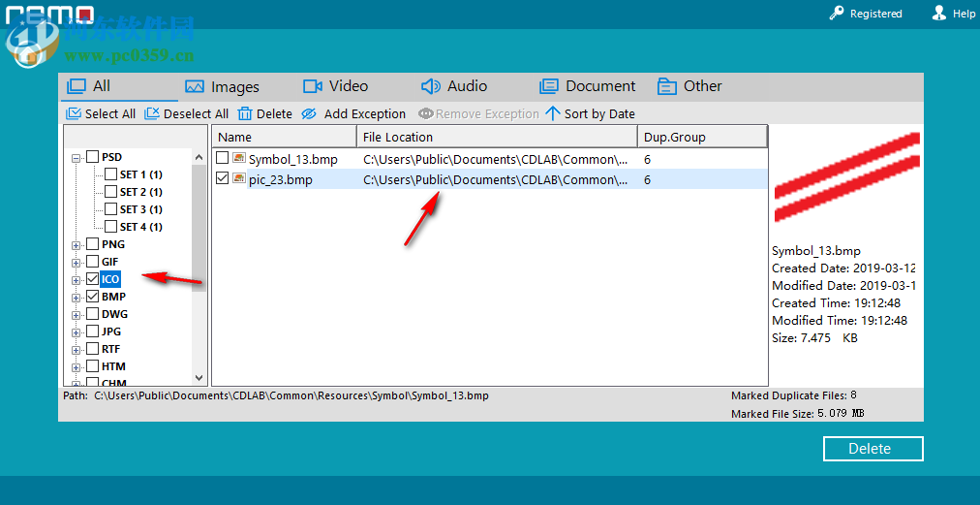The image size is (980, 505).
Task: Check the SET 3 (1) checkbox
Action: tap(110, 209)
